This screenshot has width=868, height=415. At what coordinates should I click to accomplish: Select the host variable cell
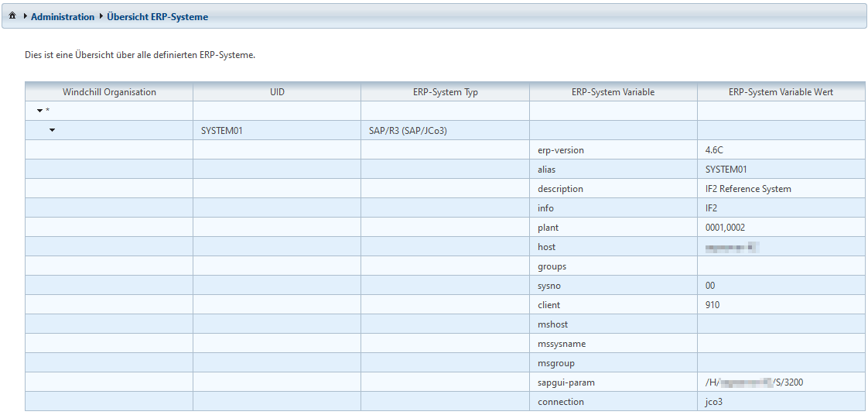click(547, 247)
